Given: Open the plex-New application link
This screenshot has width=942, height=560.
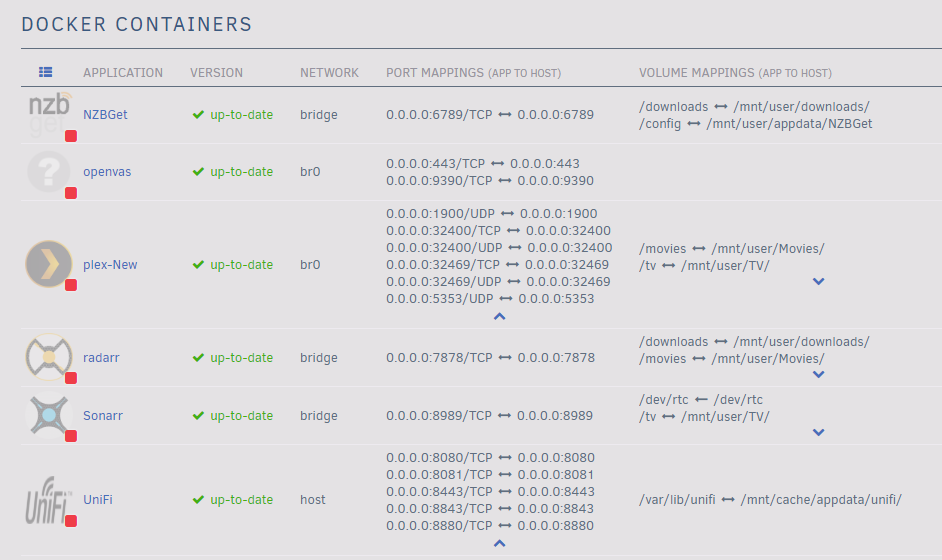Looking at the screenshot, I should (110, 264).
